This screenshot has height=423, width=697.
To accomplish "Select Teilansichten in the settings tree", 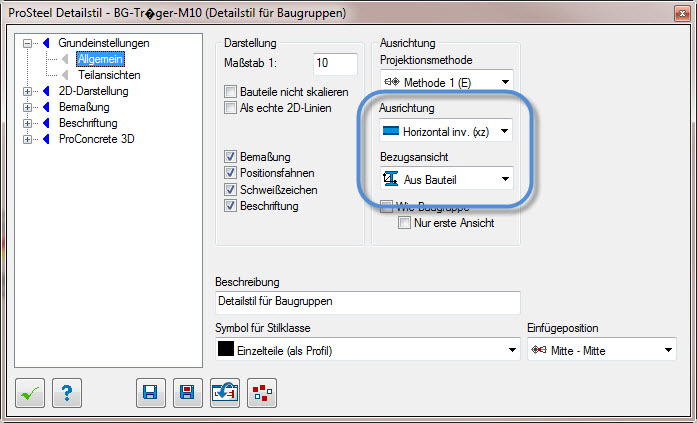I will point(109,75).
